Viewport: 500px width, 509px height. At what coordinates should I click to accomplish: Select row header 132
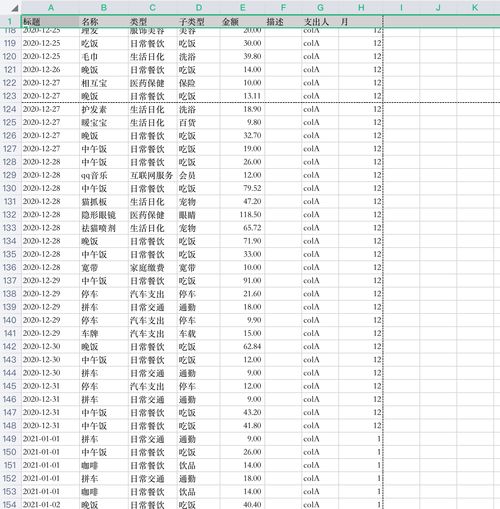point(10,215)
